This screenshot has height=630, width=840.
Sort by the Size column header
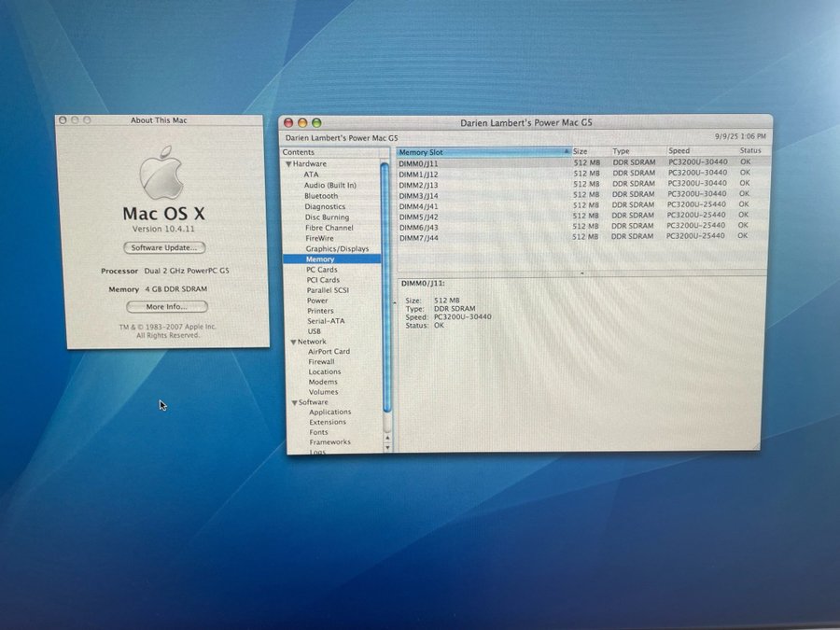tap(591, 151)
